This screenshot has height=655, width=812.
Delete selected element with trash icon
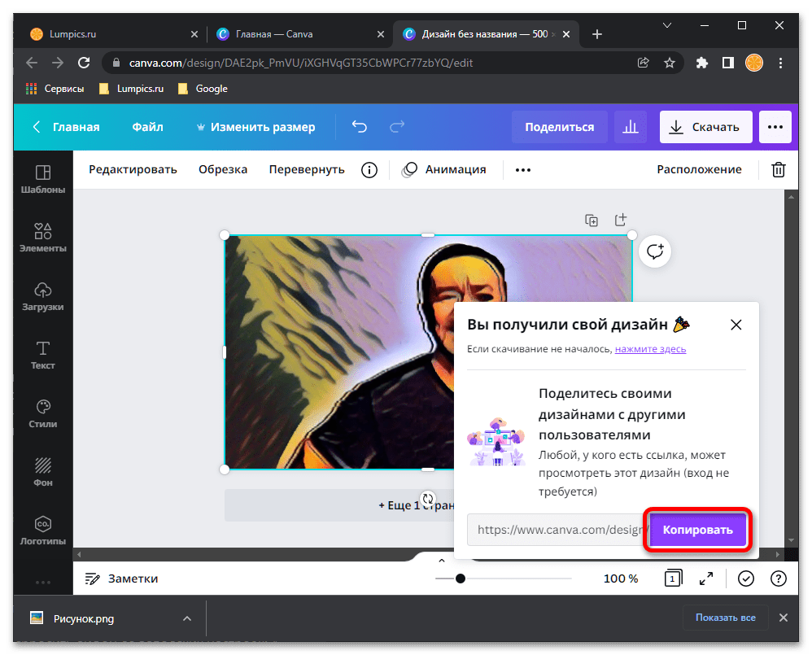(x=779, y=170)
